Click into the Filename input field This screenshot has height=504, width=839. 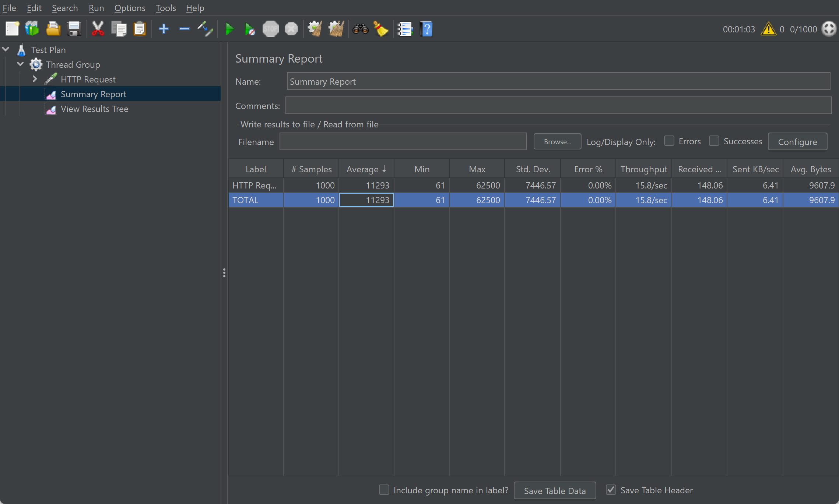pyautogui.click(x=403, y=142)
